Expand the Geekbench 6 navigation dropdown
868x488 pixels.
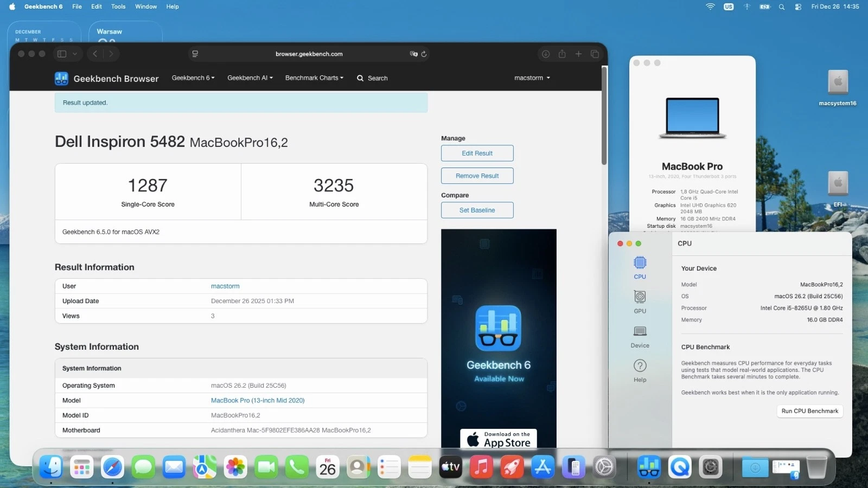click(193, 78)
